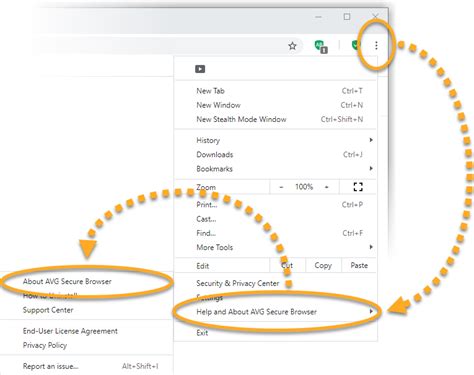This screenshot has width=474, height=375.
Task: Choose Exit from the menu
Action: (276, 333)
